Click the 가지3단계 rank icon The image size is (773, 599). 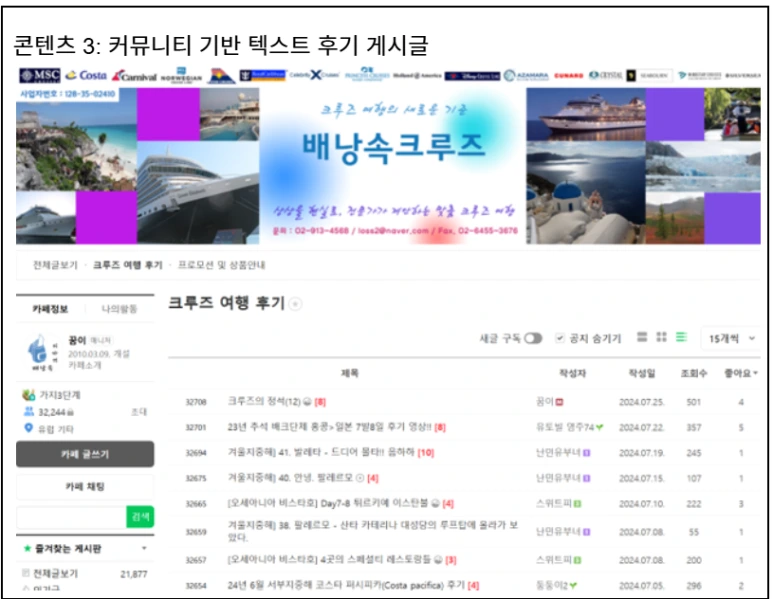click(x=29, y=395)
